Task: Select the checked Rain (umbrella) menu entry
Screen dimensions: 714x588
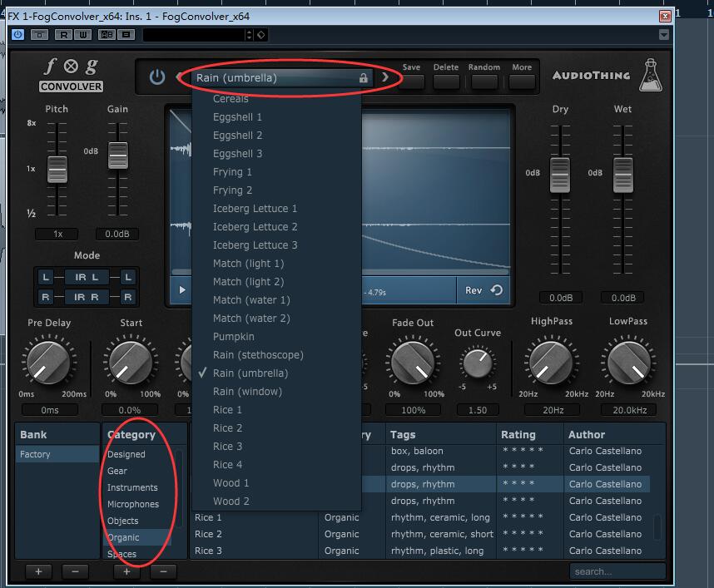Action: [276, 373]
